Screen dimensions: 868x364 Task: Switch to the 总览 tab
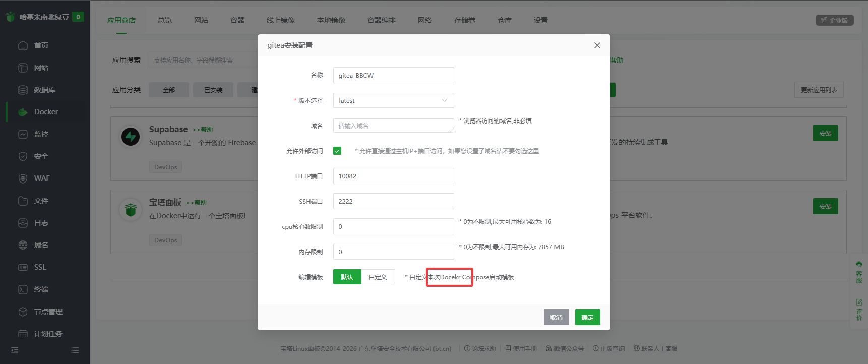pos(165,20)
